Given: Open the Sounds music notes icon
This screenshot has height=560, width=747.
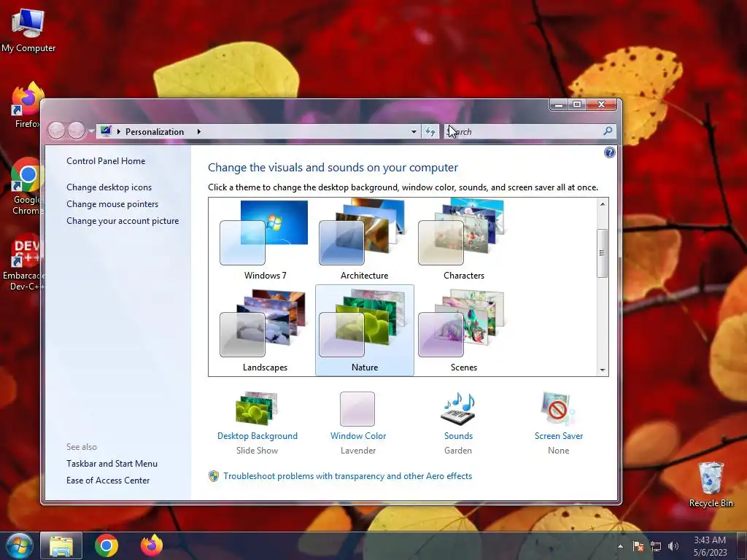Looking at the screenshot, I should point(458,408).
